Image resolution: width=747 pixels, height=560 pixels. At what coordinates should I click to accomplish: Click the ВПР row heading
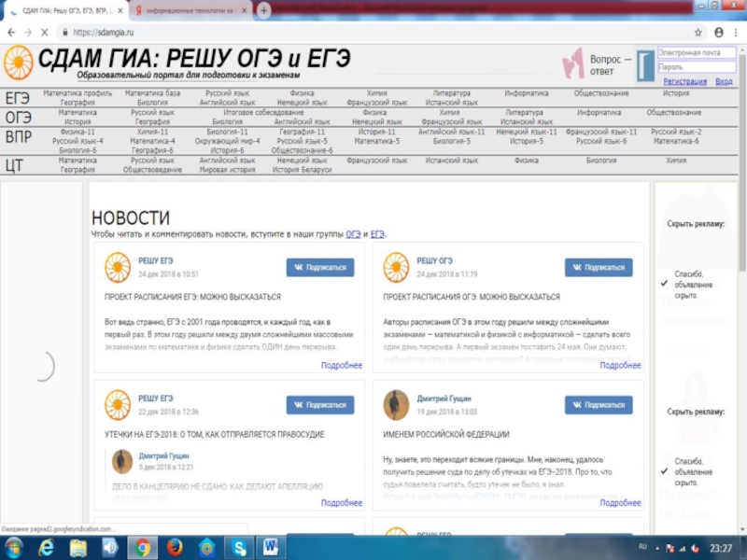[19, 137]
